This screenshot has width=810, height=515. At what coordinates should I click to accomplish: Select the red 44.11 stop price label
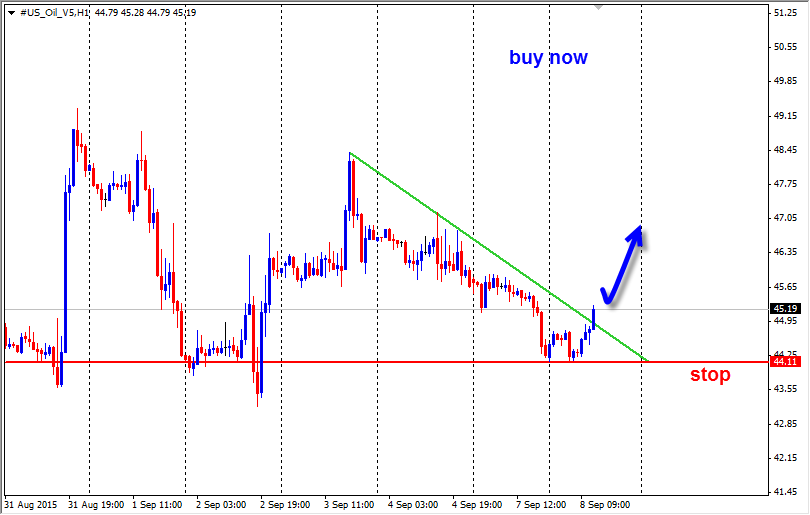coord(785,362)
